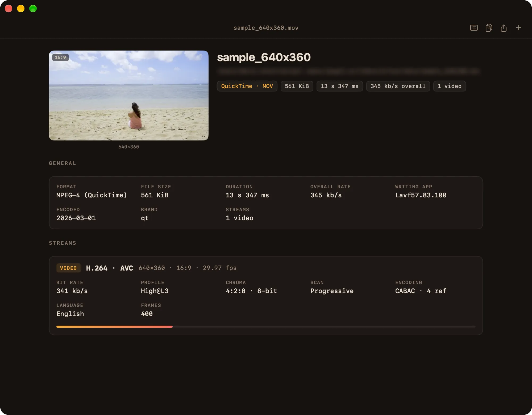Select the 1 video streams value in General
The height and width of the screenshot is (415, 532).
tap(239, 218)
